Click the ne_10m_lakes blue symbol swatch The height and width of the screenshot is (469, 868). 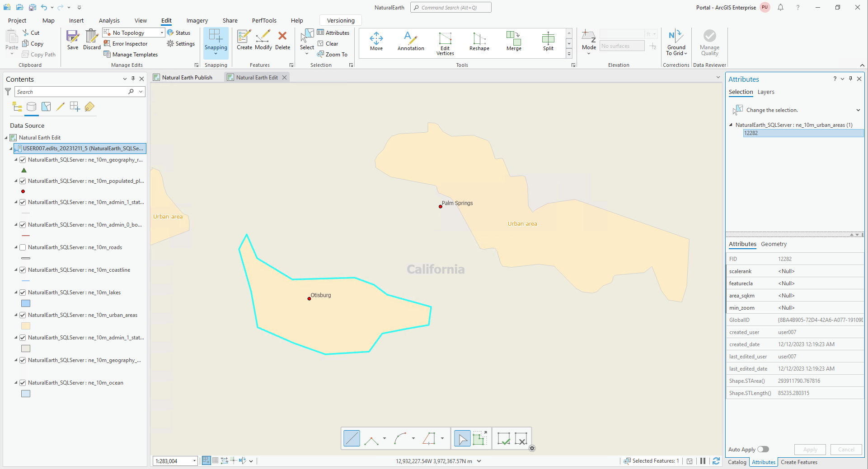coord(26,304)
